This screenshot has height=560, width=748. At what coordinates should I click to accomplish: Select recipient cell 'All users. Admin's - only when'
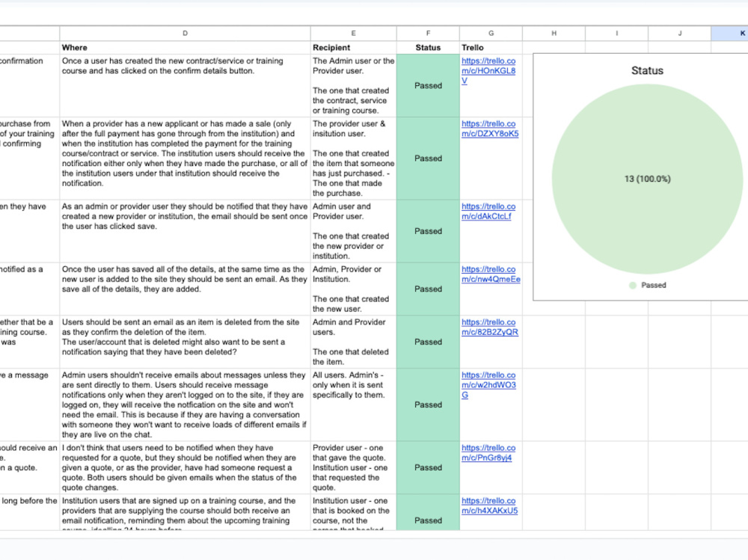pos(354,405)
